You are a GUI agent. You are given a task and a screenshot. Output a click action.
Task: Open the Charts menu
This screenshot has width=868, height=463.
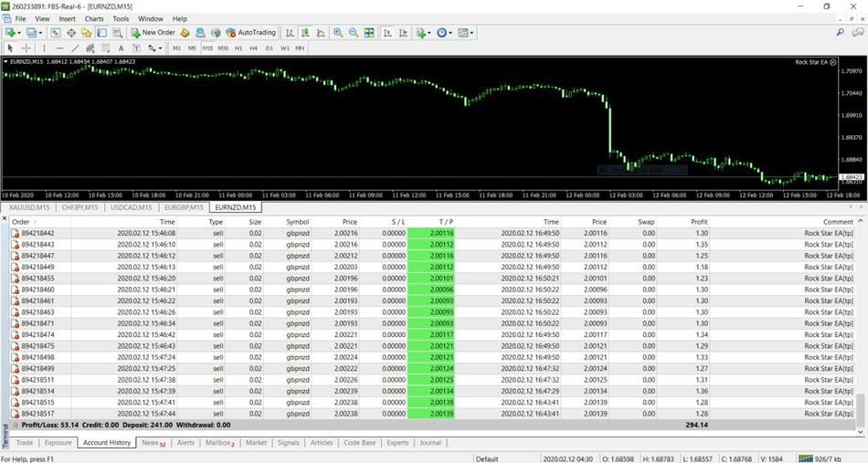pos(93,18)
